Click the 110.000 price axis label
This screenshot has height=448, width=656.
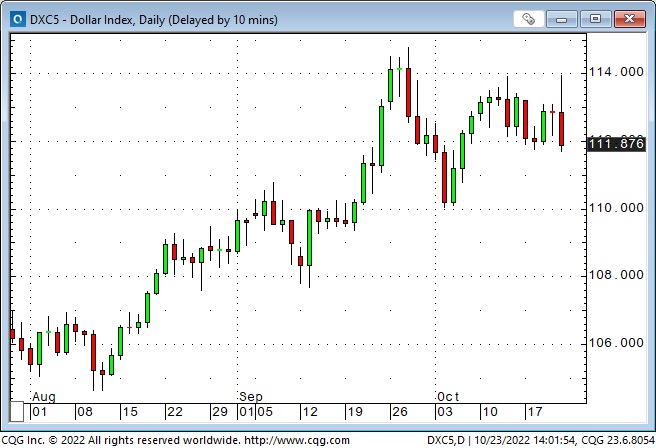coord(616,208)
